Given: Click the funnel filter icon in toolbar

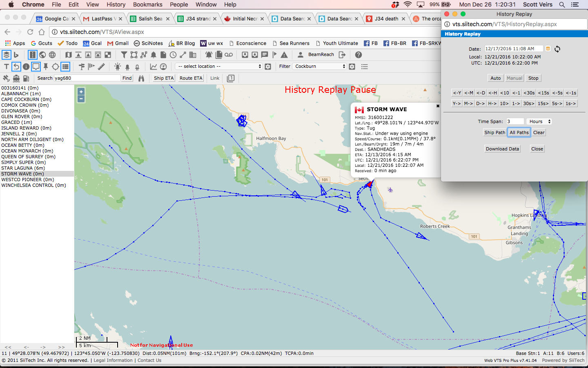Looking at the screenshot, I should tap(124, 55).
